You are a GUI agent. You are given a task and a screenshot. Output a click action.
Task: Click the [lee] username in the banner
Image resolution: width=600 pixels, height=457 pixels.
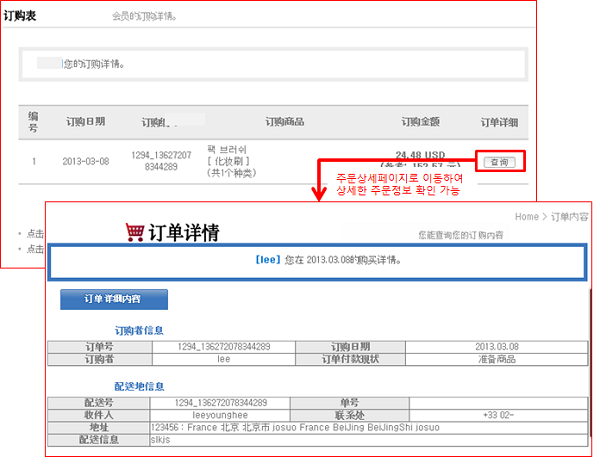click(x=267, y=260)
